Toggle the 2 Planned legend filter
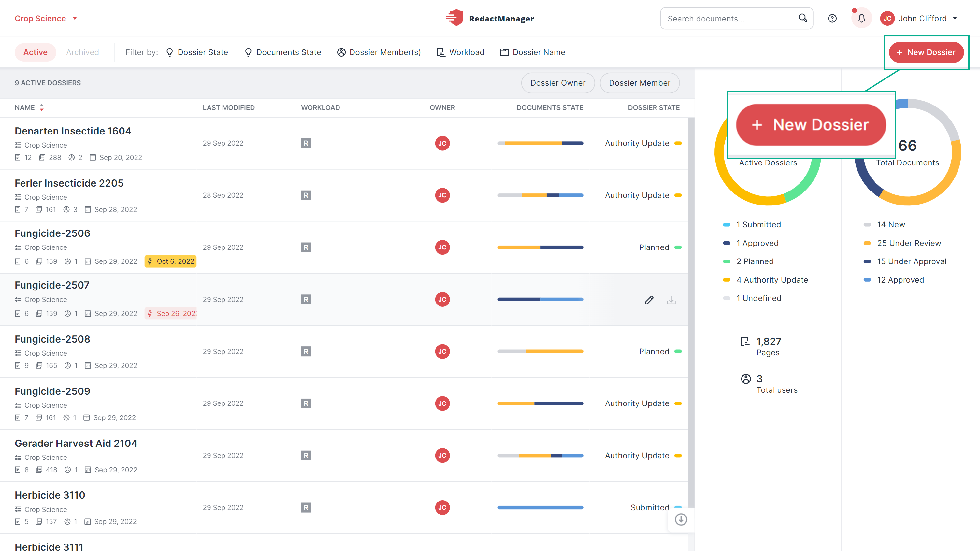 pyautogui.click(x=748, y=261)
